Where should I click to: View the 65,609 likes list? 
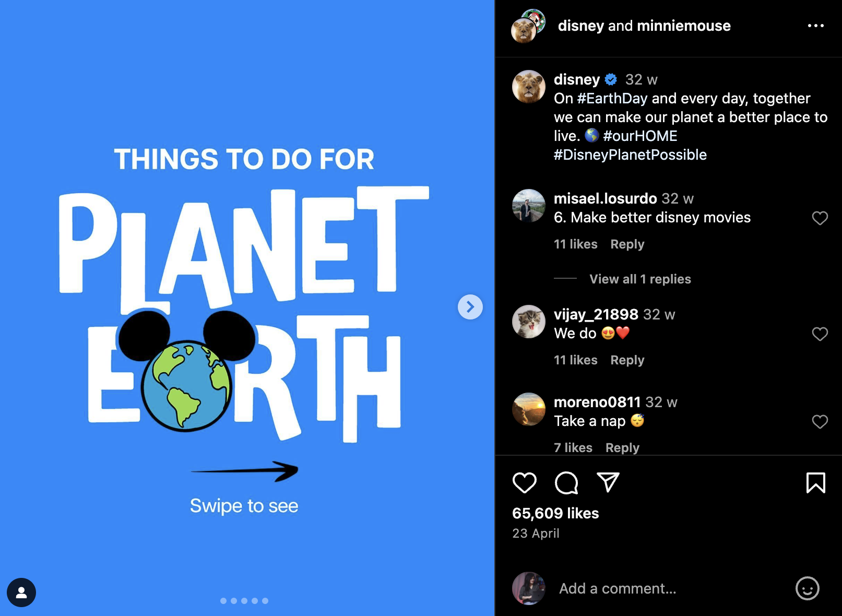555,514
